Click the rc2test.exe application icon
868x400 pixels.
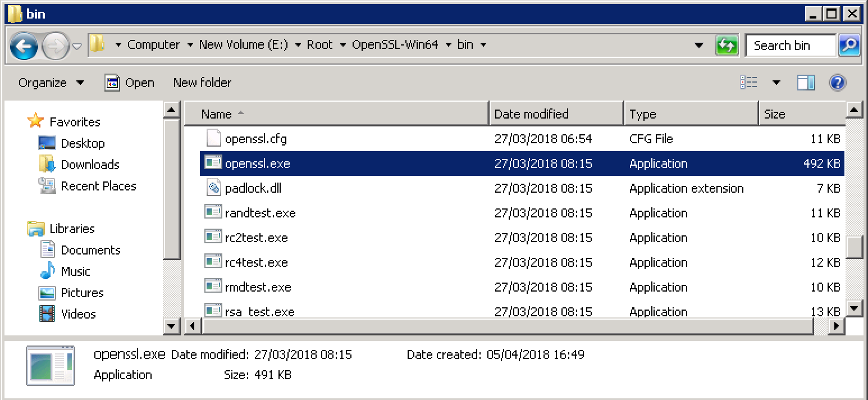(213, 237)
